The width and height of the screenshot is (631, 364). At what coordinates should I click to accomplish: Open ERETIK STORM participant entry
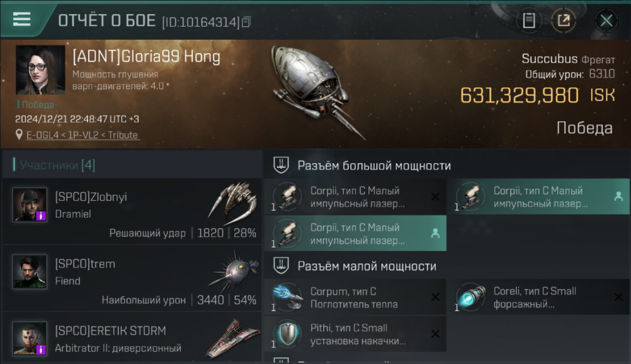click(x=133, y=339)
